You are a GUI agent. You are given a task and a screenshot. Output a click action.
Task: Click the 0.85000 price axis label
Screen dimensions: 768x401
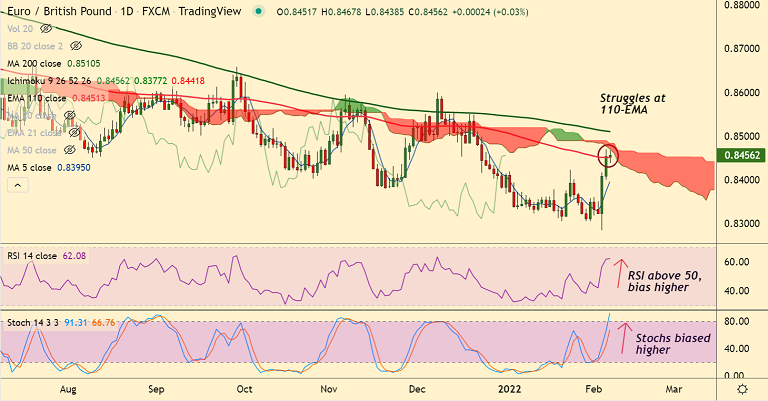point(742,136)
